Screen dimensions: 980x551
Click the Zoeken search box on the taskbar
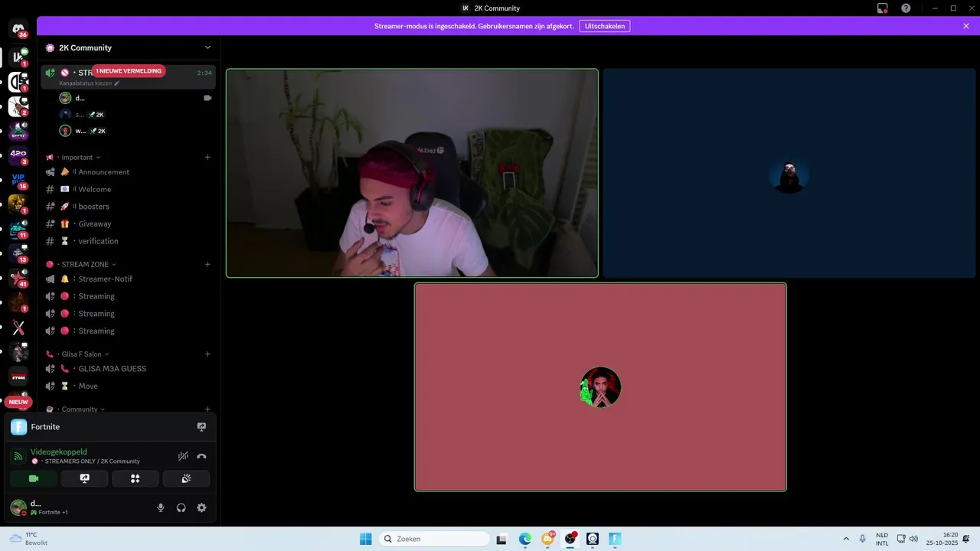(435, 539)
